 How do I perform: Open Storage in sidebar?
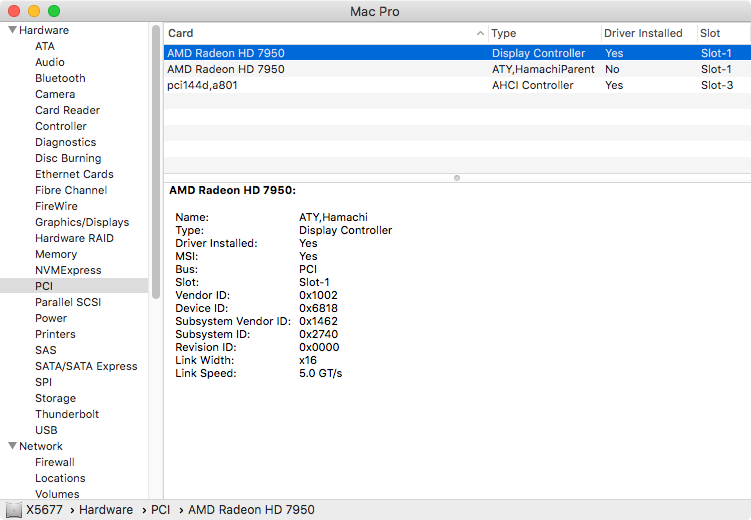(56, 398)
